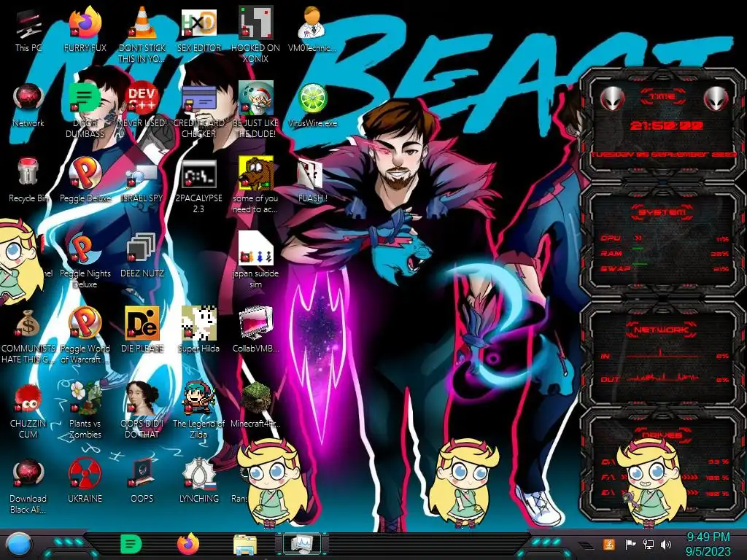Launch Peggle World of Warcraft
Viewport: 747px width, 560px height.
click(85, 335)
